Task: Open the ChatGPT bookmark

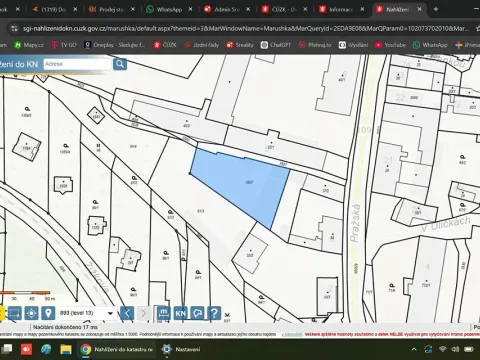Action: [x=276, y=45]
